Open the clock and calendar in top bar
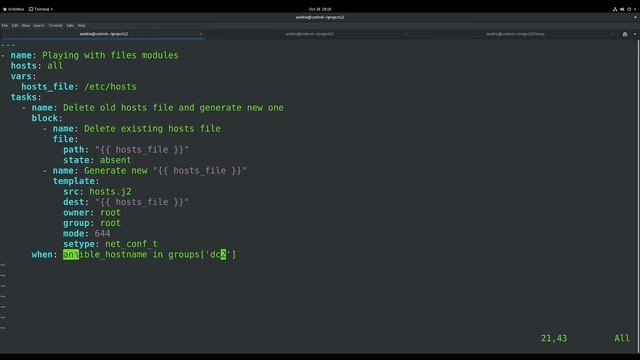640x360 pixels. [320, 9]
